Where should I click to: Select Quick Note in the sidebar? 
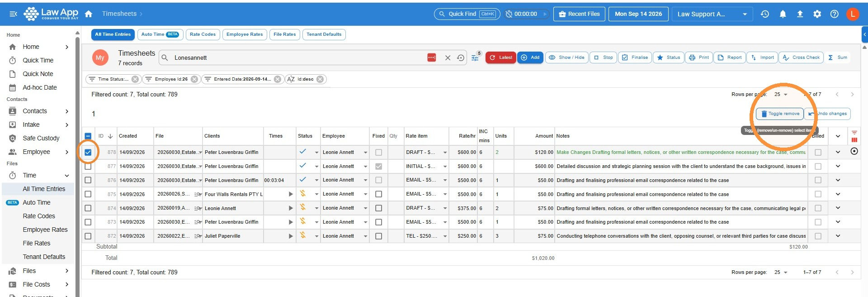38,74
